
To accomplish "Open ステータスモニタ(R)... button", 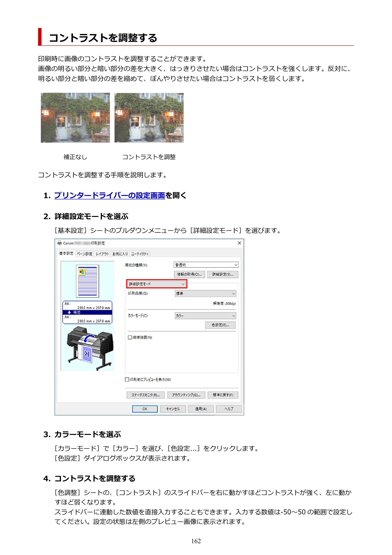I will click(146, 395).
